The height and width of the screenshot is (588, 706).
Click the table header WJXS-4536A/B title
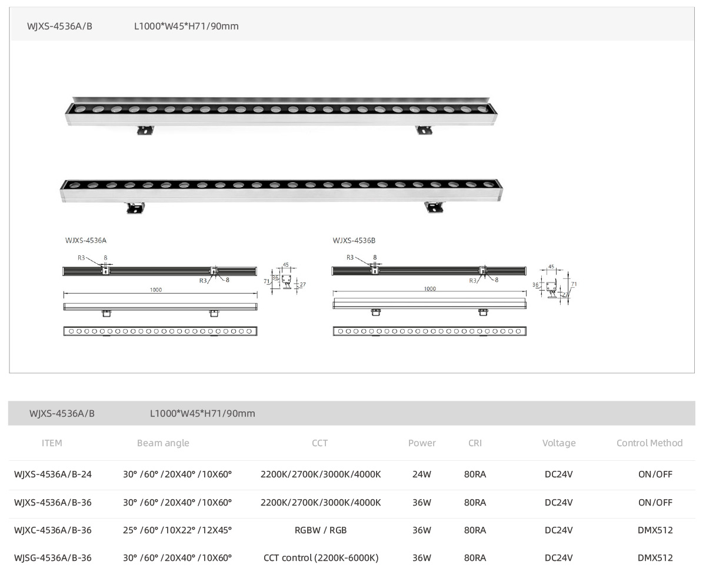(x=62, y=413)
